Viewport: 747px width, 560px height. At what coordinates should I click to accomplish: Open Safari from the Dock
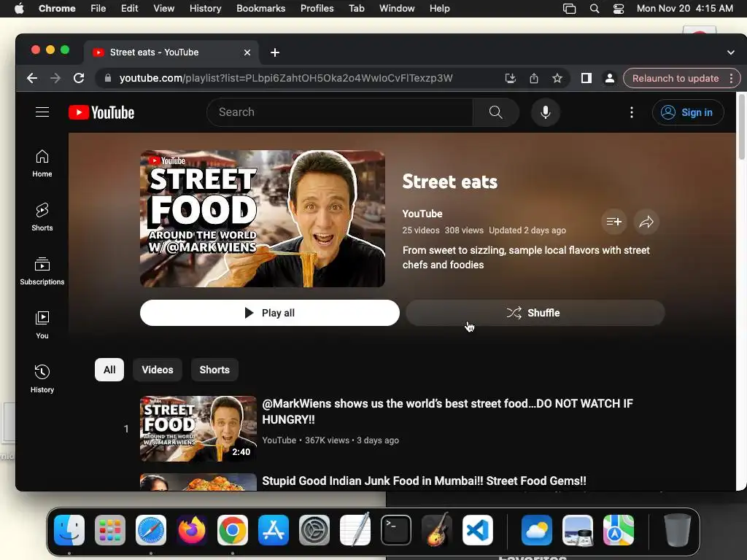click(x=151, y=530)
